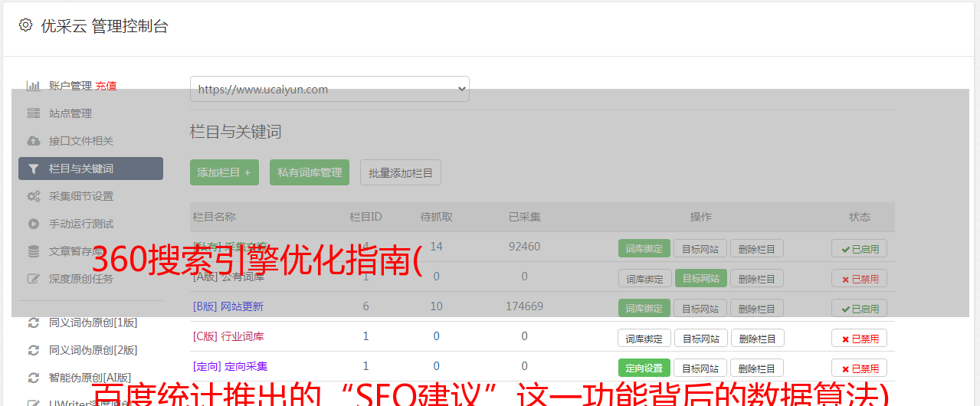Click the refresh icon for 同义词伪原创[1版]
This screenshot has width=980, height=406.
(x=33, y=323)
